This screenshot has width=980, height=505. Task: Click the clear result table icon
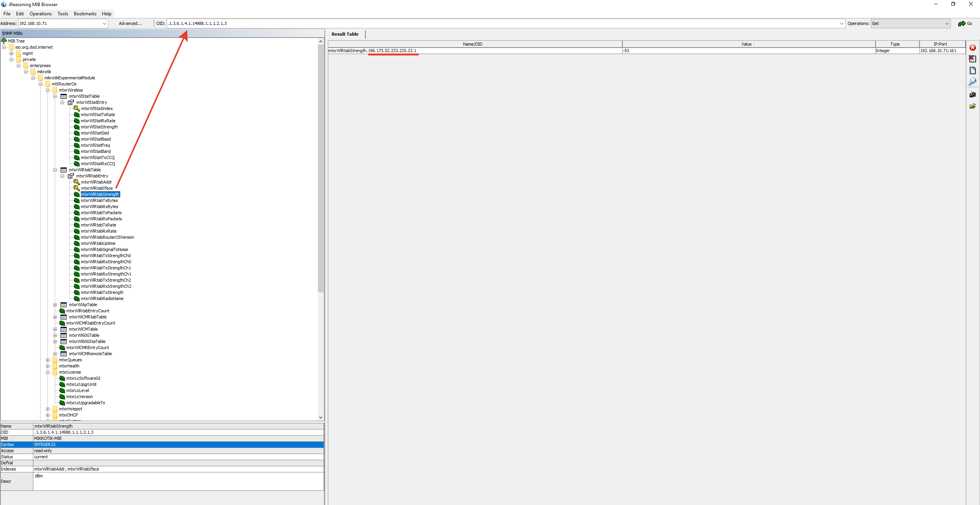972,59
